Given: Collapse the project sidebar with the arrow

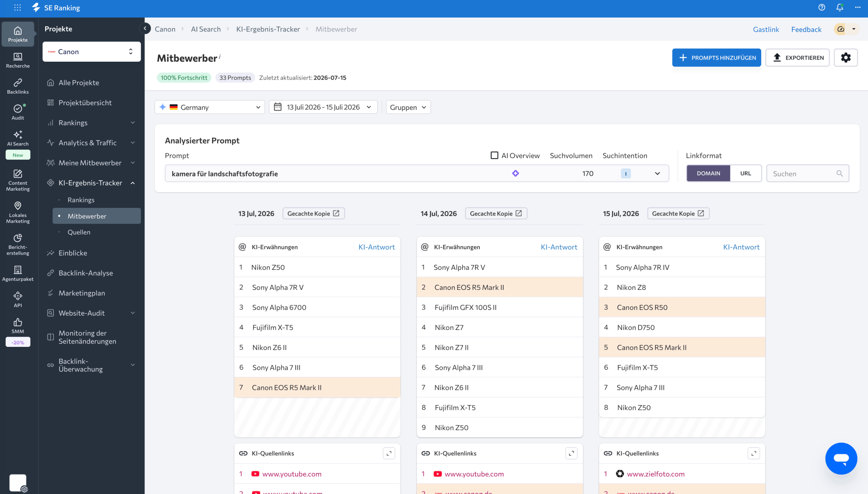Looking at the screenshot, I should click(145, 28).
